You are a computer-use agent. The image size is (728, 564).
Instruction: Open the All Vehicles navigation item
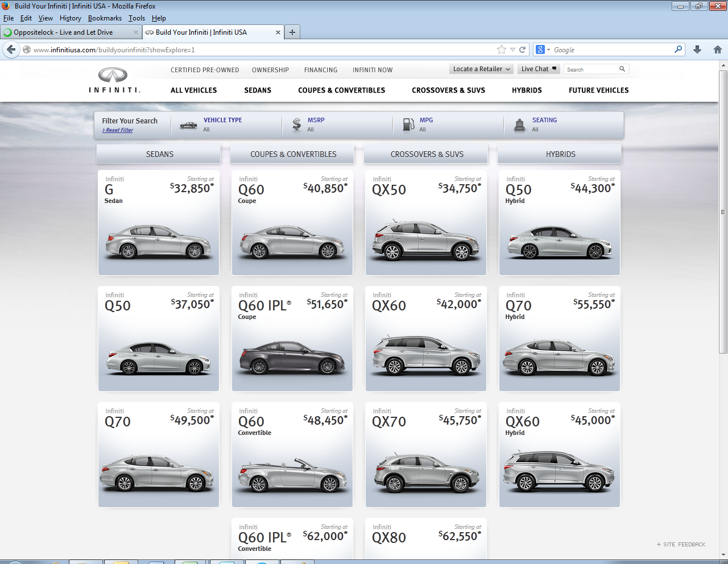[193, 90]
